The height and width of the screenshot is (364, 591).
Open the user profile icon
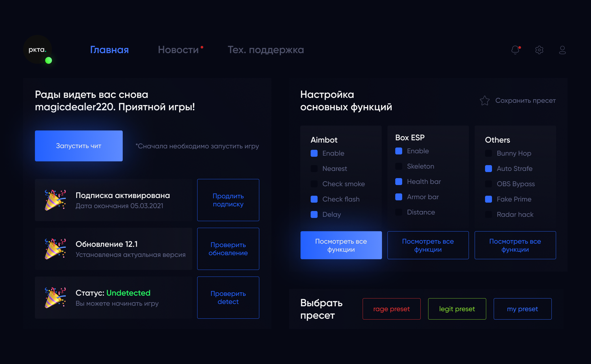pyautogui.click(x=562, y=50)
